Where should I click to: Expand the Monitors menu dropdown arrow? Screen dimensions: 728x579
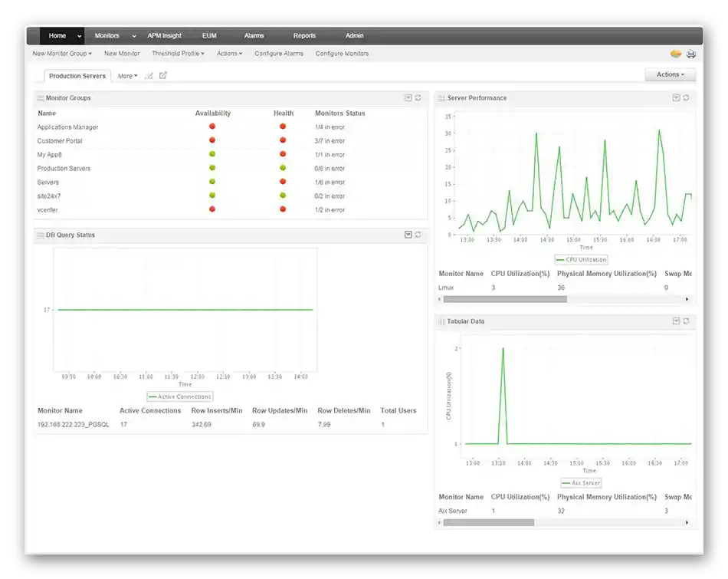(134, 36)
